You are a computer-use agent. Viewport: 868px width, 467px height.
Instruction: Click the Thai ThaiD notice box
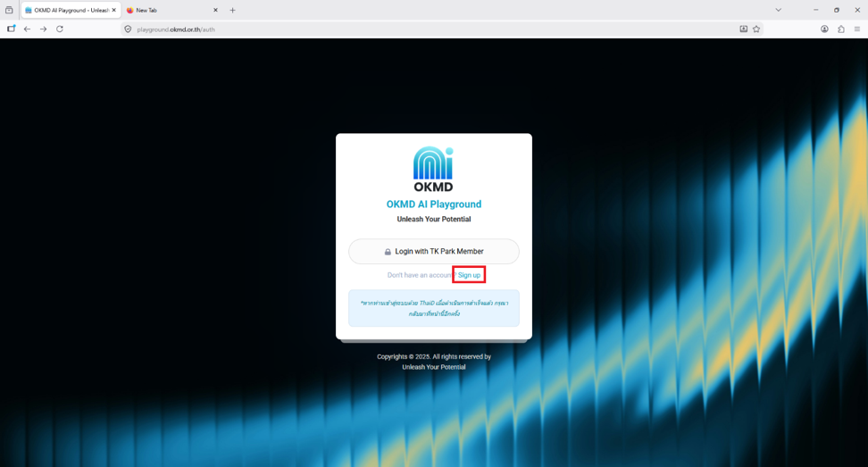tap(433, 308)
